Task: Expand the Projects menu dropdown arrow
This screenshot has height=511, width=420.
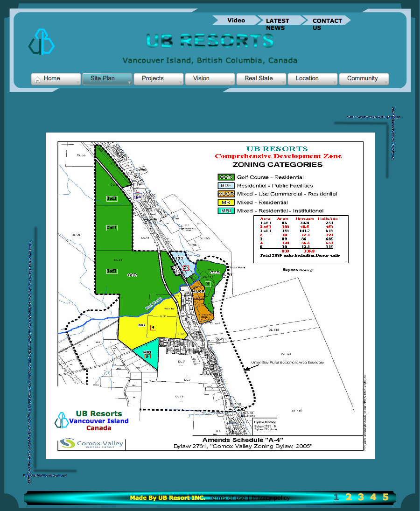Action: click(180, 82)
